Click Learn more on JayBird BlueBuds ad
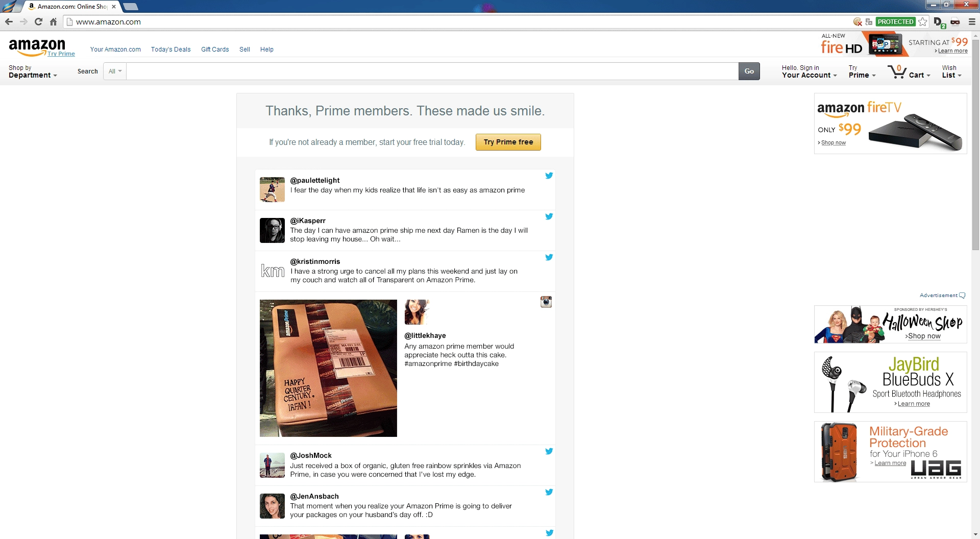 click(x=914, y=404)
